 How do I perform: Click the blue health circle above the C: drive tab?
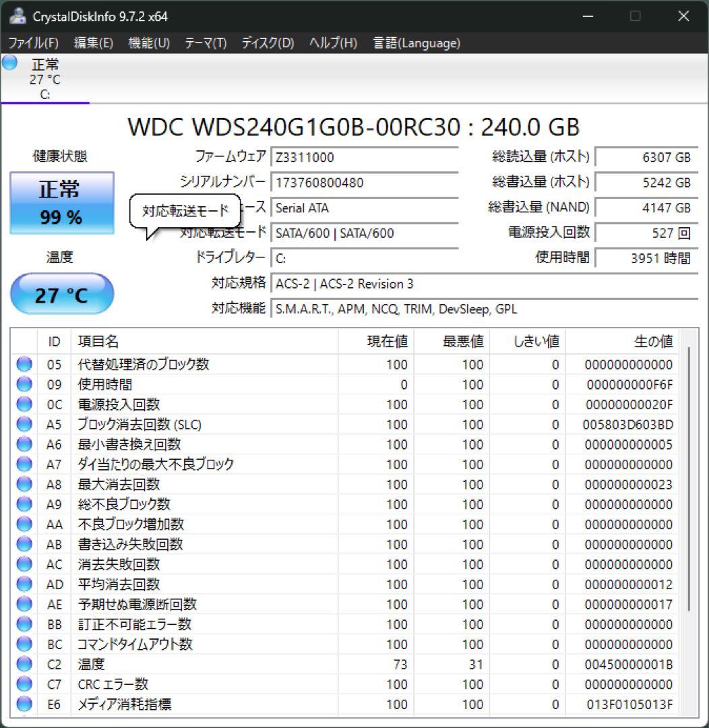click(9, 63)
